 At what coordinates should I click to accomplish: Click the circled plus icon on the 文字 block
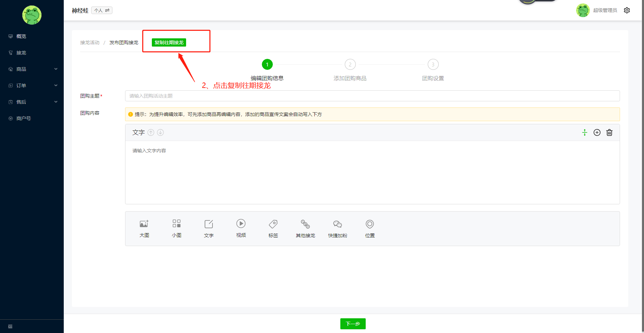[597, 132]
